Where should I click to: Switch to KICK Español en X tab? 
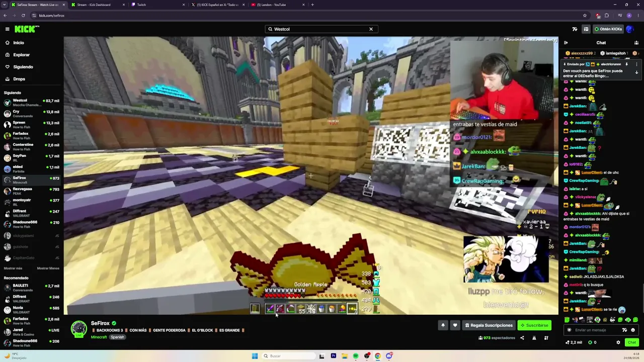218,5
